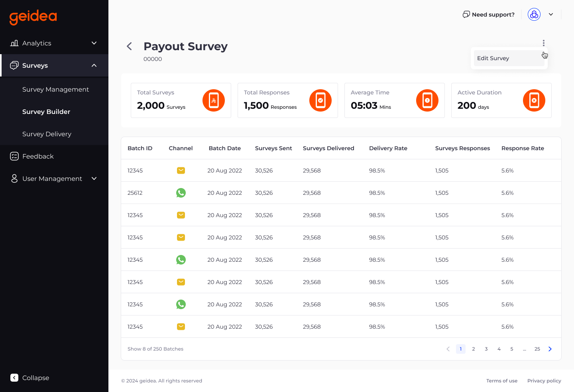Go to page 3 of the batches table

tap(486, 349)
